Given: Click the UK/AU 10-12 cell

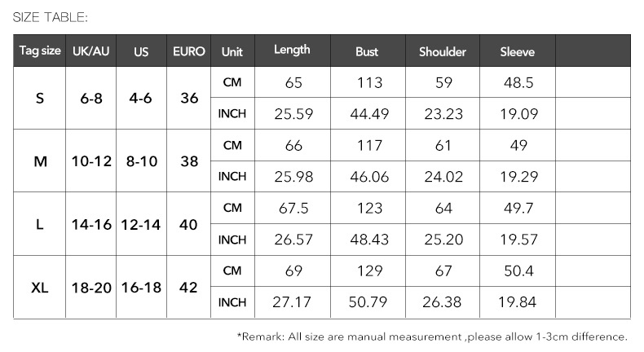Looking at the screenshot, I should tap(91, 161).
